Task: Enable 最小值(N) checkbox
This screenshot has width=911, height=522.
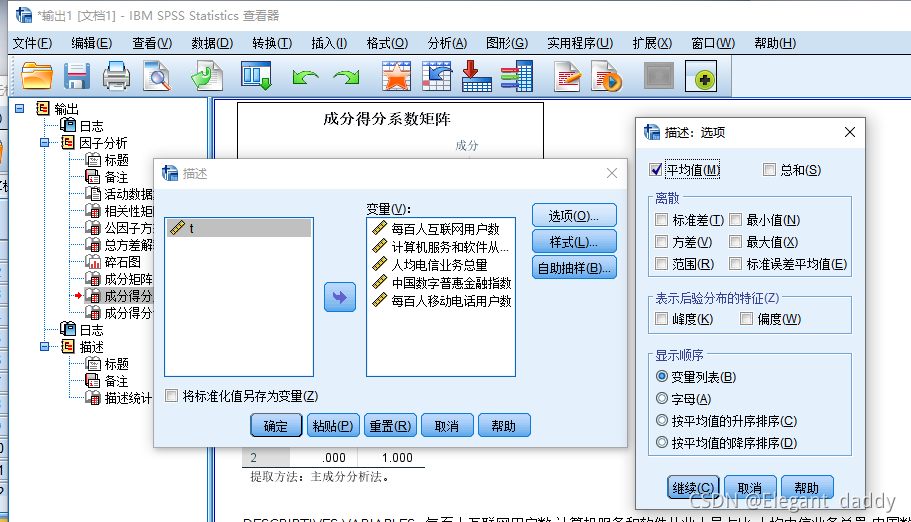Action: (x=736, y=220)
